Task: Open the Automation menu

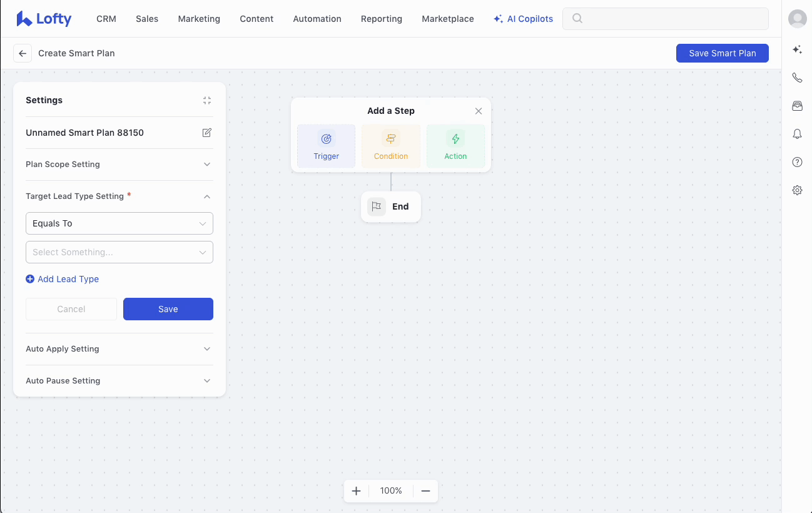Action: pos(317,19)
